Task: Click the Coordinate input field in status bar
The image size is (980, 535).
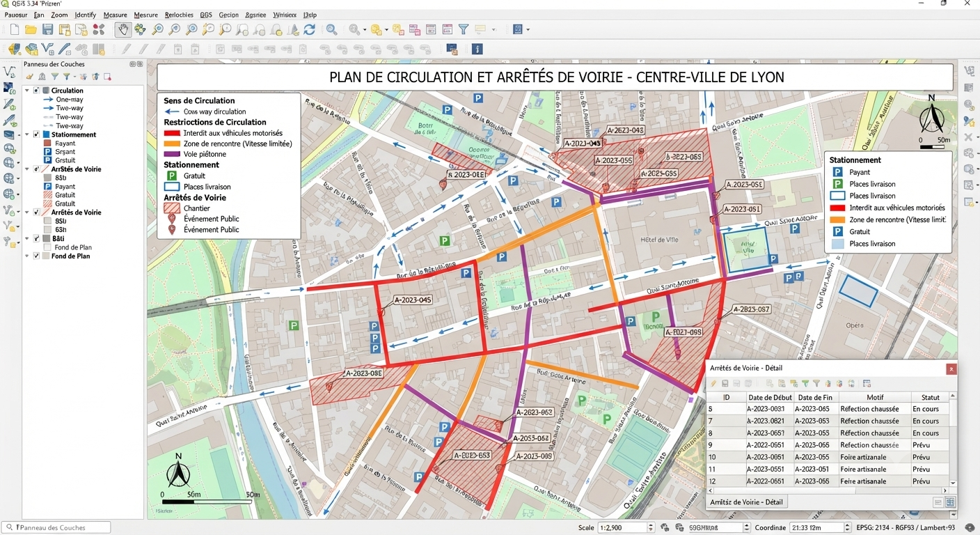Action: pyautogui.click(x=815, y=528)
